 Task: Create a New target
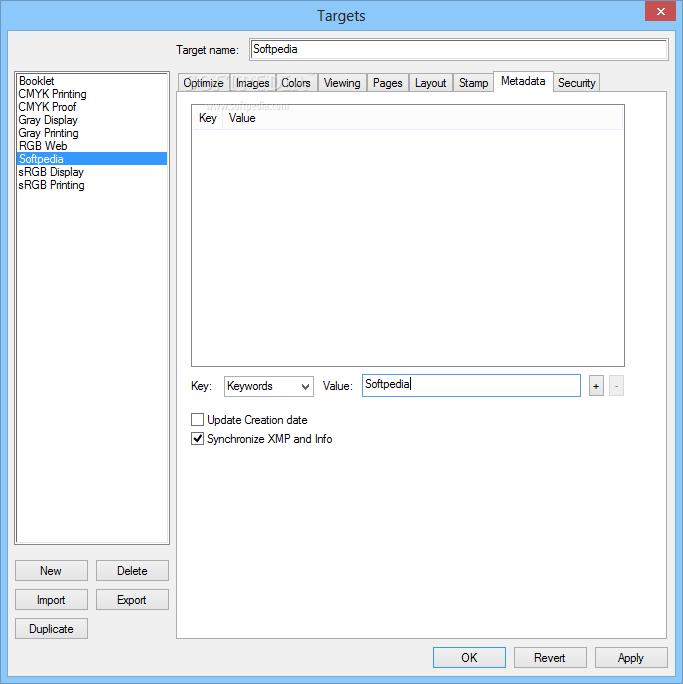(51, 571)
